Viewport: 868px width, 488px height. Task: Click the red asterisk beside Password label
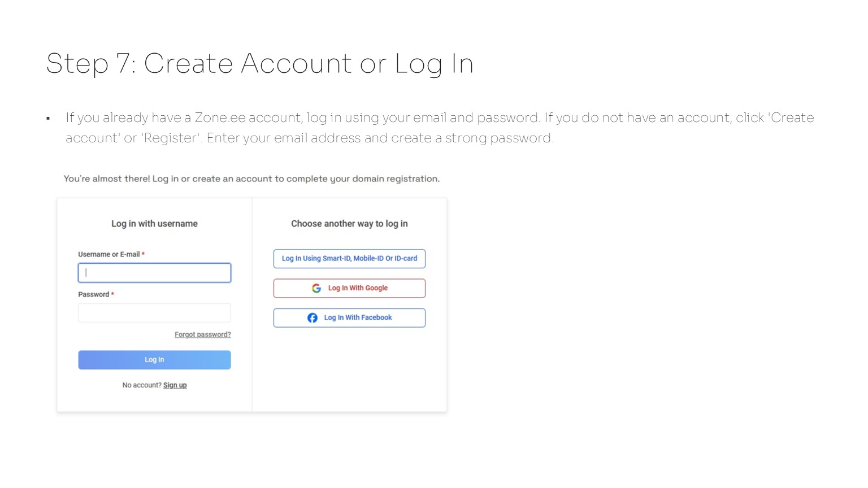tap(112, 294)
